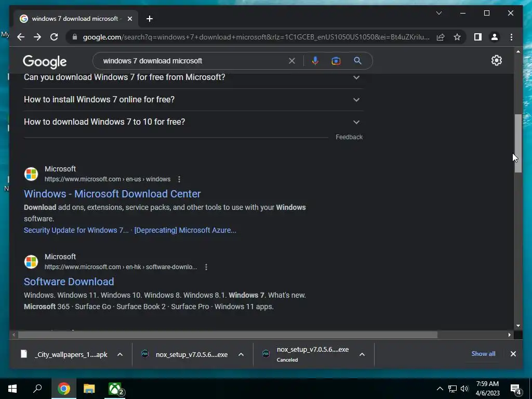Open options for City_wallpapers apk download
This screenshot has height=399, width=532.
(x=120, y=354)
